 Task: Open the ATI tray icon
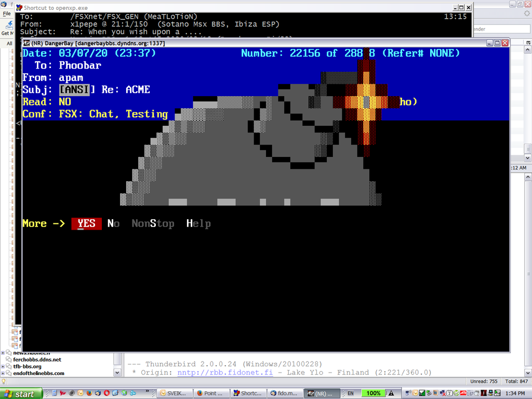tap(463, 393)
